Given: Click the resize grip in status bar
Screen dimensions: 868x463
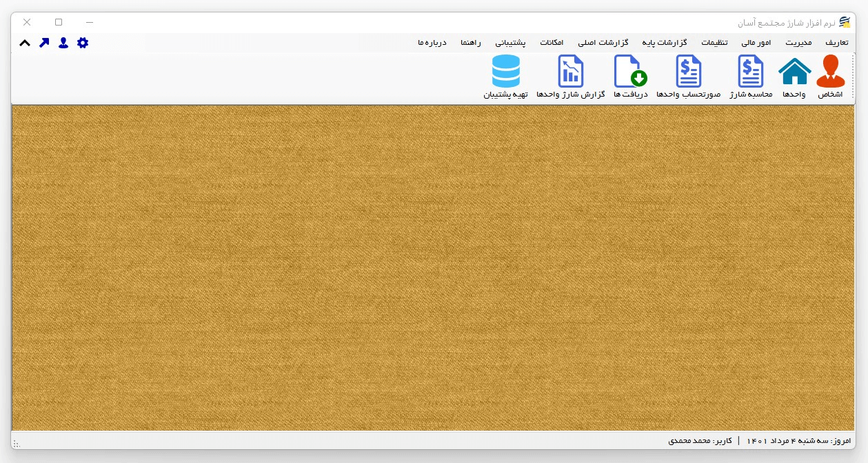Looking at the screenshot, I should pyautogui.click(x=17, y=444).
